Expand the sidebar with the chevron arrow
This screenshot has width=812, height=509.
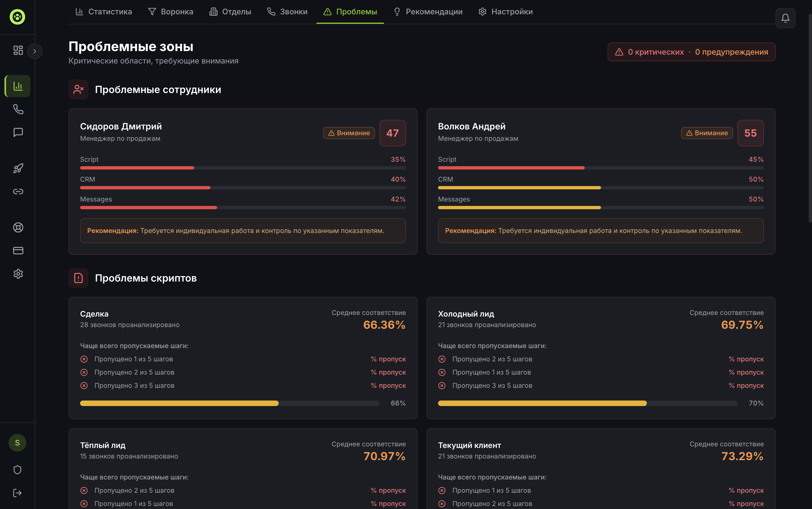pyautogui.click(x=35, y=51)
